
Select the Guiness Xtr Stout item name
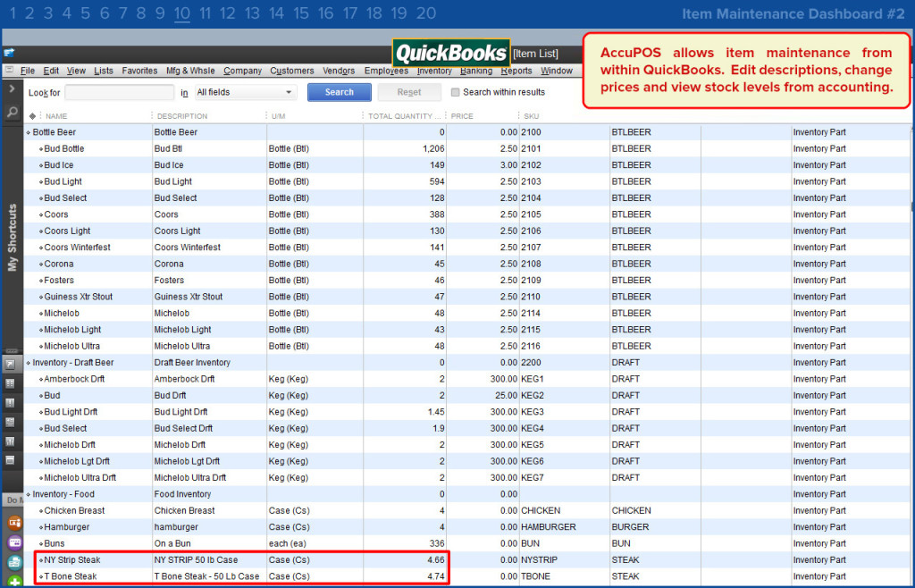pyautogui.click(x=79, y=297)
